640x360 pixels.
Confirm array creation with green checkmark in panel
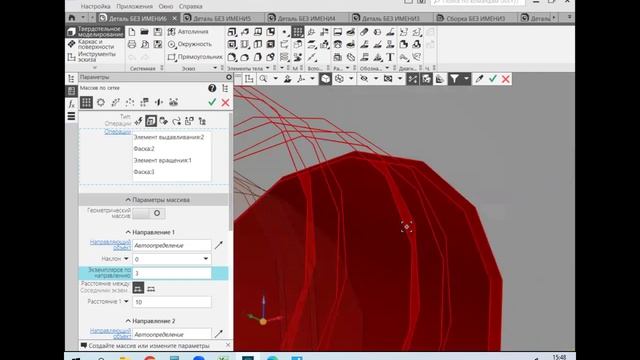[x=212, y=102]
